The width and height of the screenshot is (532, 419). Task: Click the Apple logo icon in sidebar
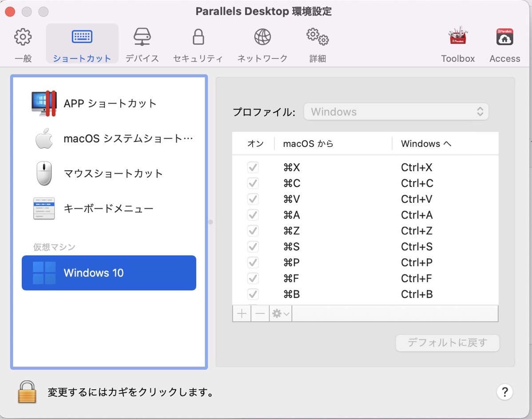tap(44, 138)
